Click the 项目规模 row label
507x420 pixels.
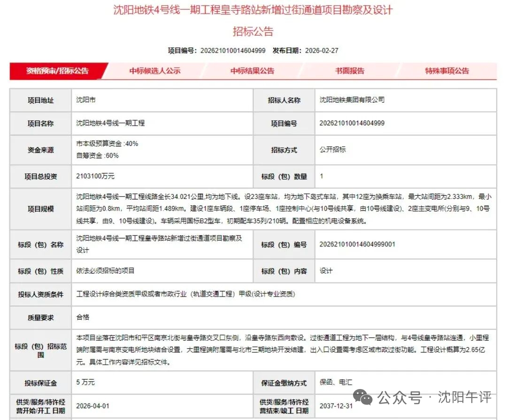40,209
